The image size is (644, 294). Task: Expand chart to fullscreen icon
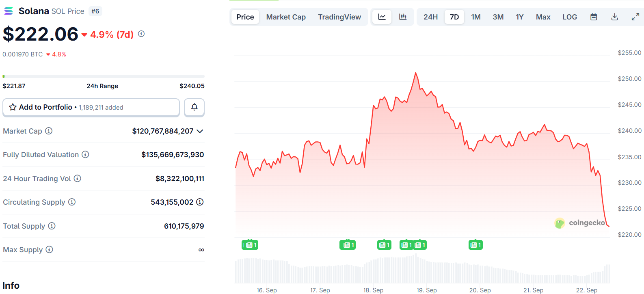click(635, 17)
